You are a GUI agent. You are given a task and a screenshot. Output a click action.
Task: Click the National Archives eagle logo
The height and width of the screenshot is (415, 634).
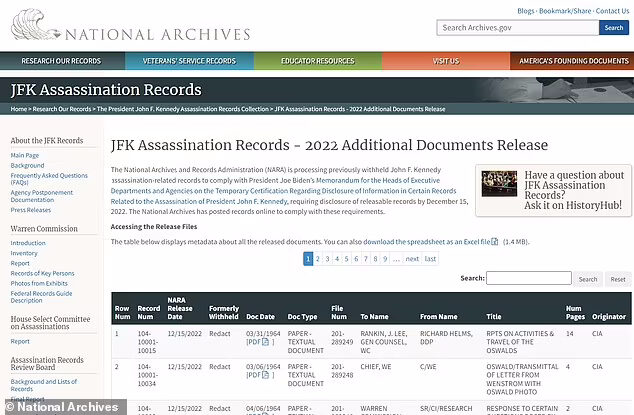[x=36, y=24]
